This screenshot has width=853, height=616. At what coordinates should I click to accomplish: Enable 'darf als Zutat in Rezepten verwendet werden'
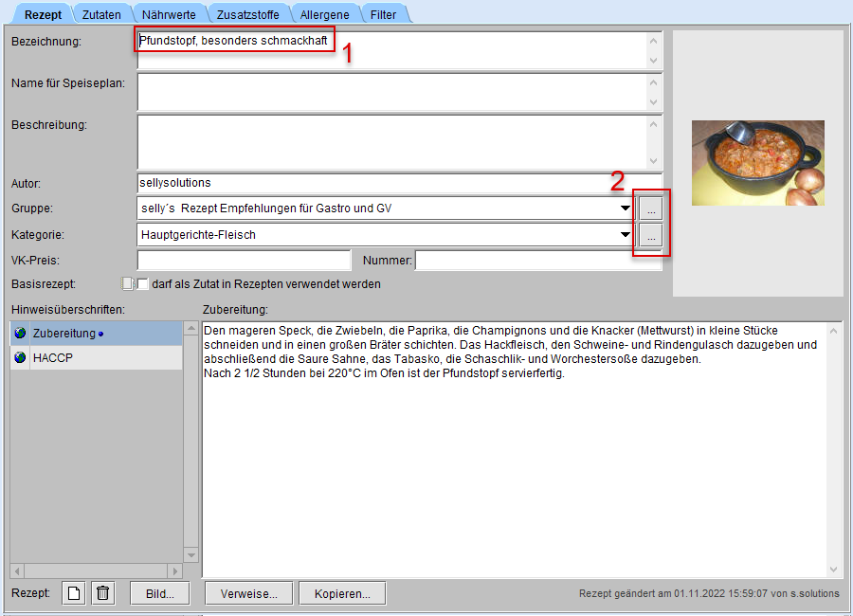point(144,283)
